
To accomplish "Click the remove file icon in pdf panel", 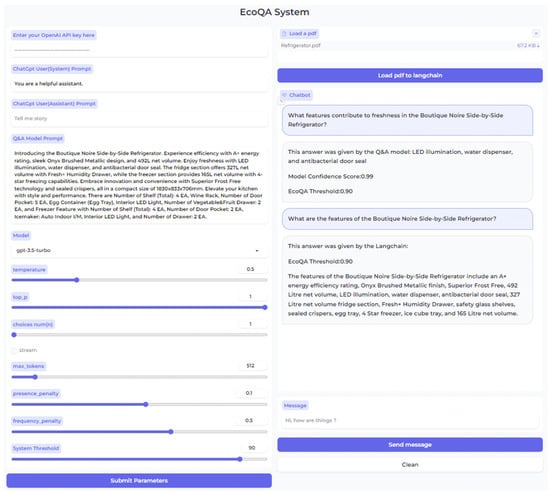I will point(536,34).
